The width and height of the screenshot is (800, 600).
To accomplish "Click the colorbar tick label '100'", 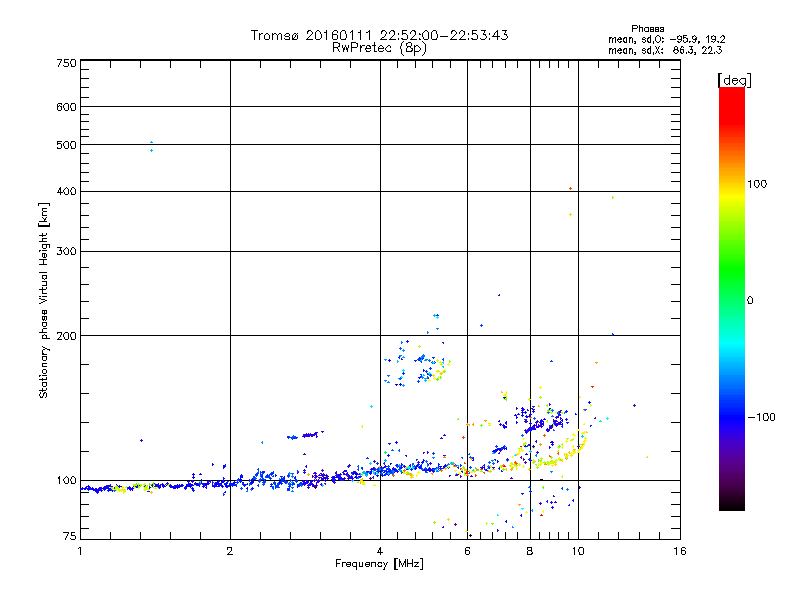I will click(x=757, y=184).
